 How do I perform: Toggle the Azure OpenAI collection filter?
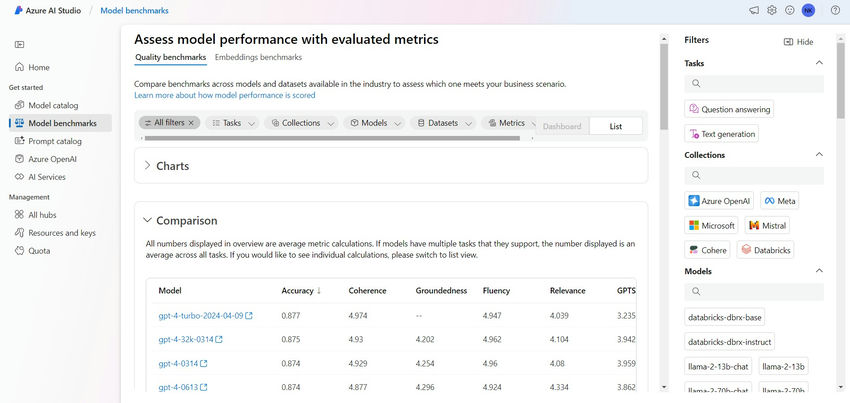[719, 201]
